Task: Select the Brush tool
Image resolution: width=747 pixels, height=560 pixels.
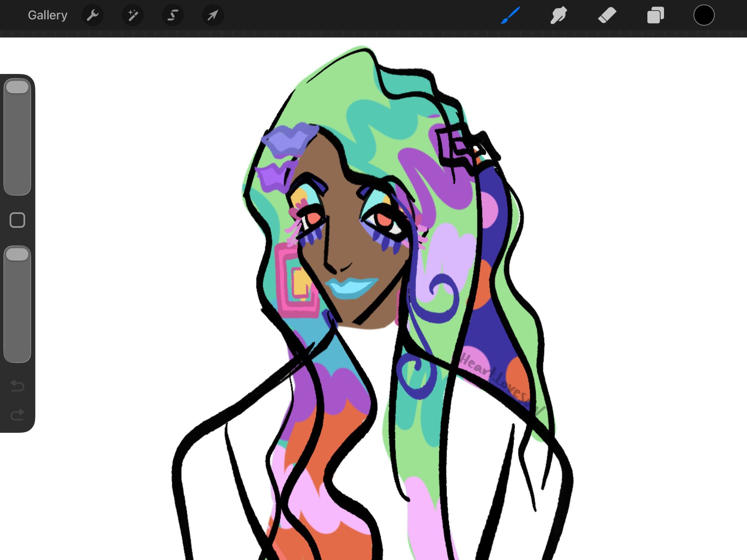Action: [x=510, y=15]
